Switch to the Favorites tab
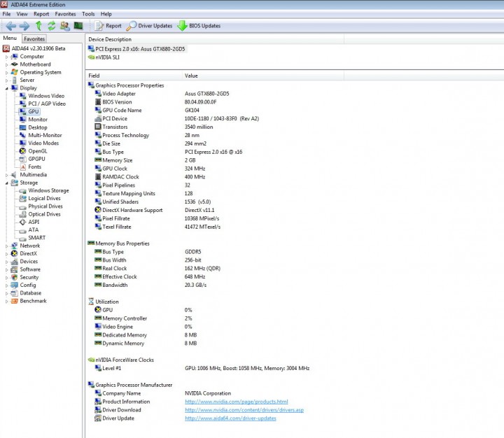504x438 pixels. click(x=34, y=38)
